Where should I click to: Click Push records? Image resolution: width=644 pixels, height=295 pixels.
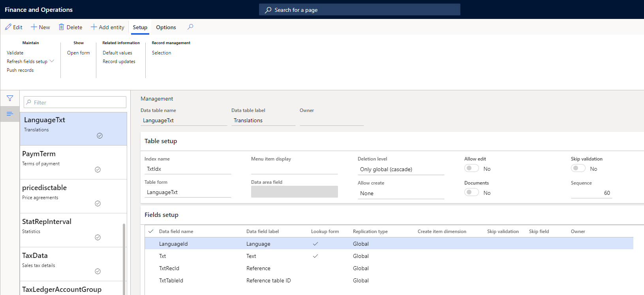20,70
